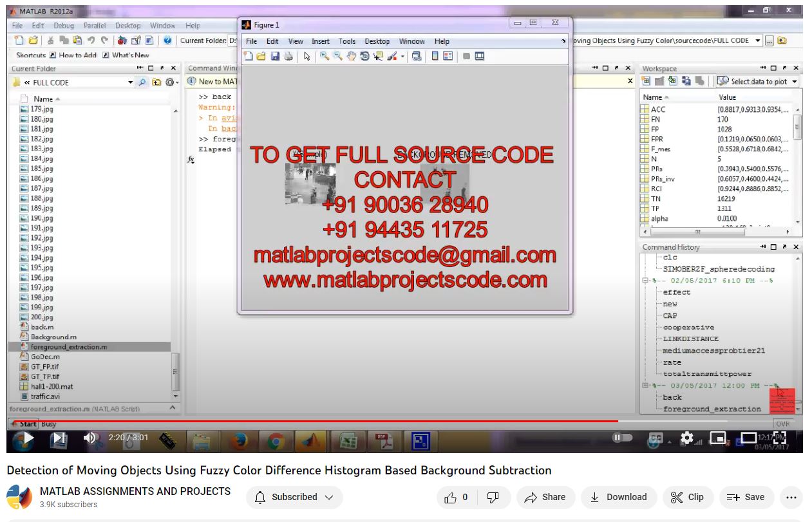Select the Data Cursor tool
Viewport: 812px width, 522px height.
(378, 57)
